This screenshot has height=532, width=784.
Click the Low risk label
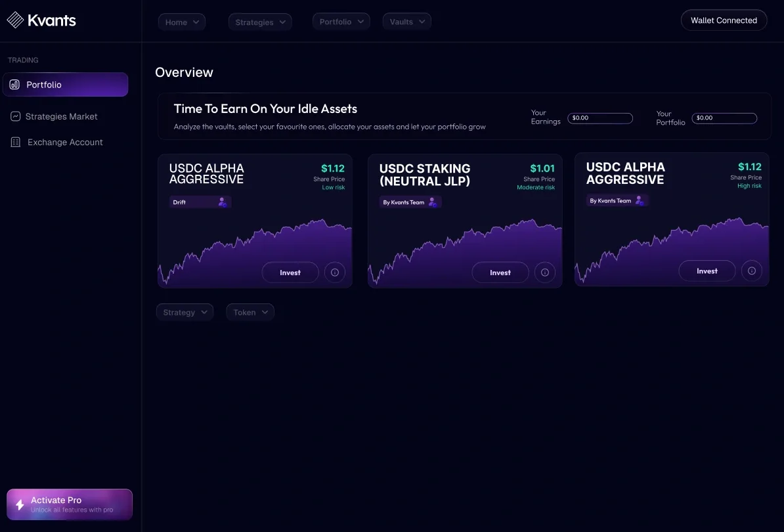point(334,187)
